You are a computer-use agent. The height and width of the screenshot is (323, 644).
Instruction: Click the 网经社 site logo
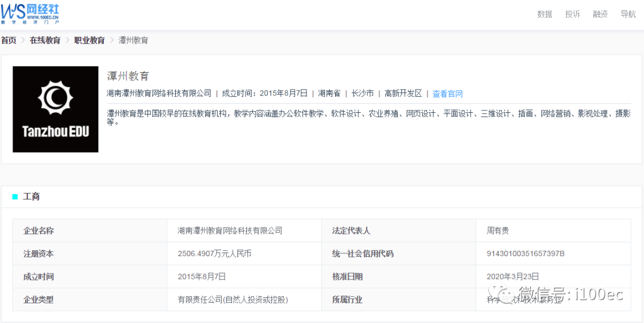click(x=30, y=13)
